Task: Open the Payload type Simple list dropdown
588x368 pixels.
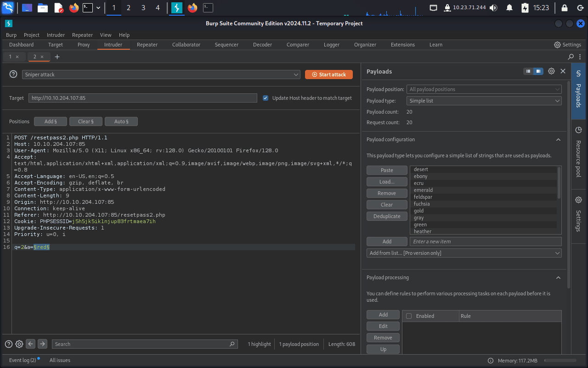Action: coord(484,101)
